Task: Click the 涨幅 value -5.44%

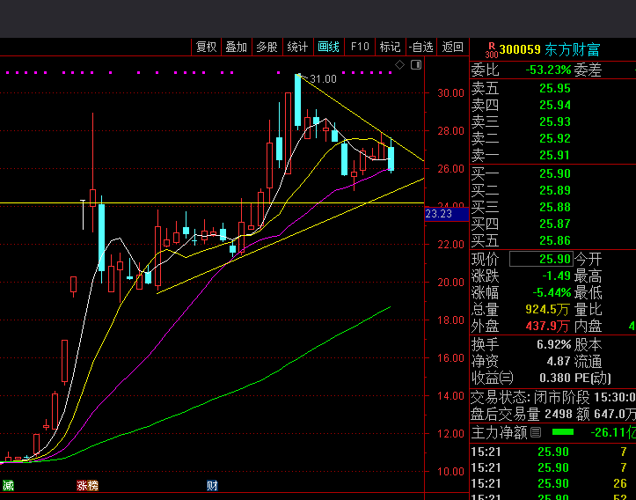Action: coord(552,293)
